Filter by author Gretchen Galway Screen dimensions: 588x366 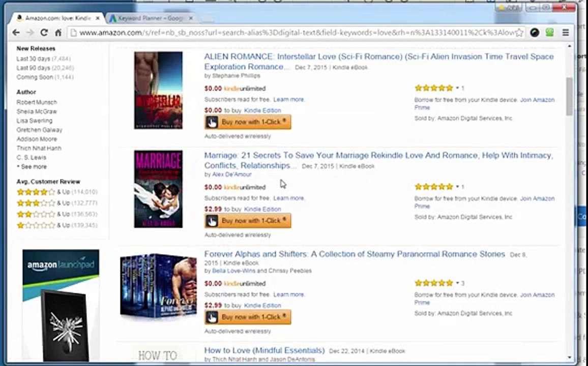click(39, 130)
